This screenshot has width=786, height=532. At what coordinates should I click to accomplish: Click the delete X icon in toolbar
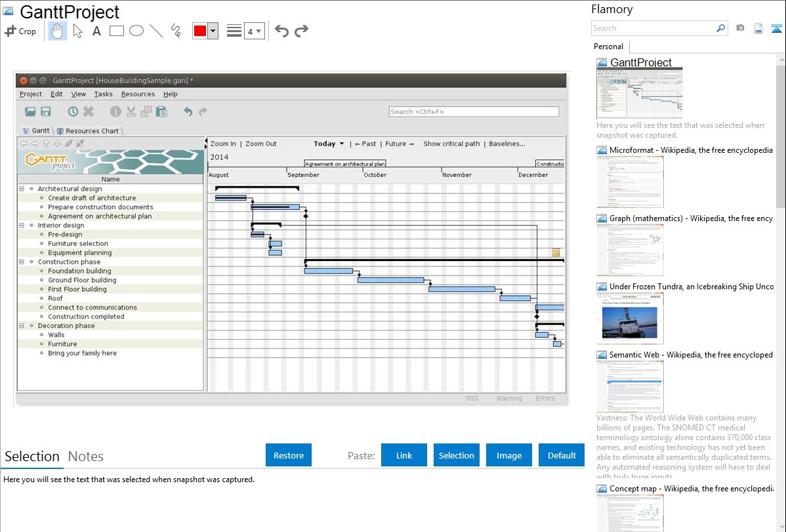[x=89, y=112]
